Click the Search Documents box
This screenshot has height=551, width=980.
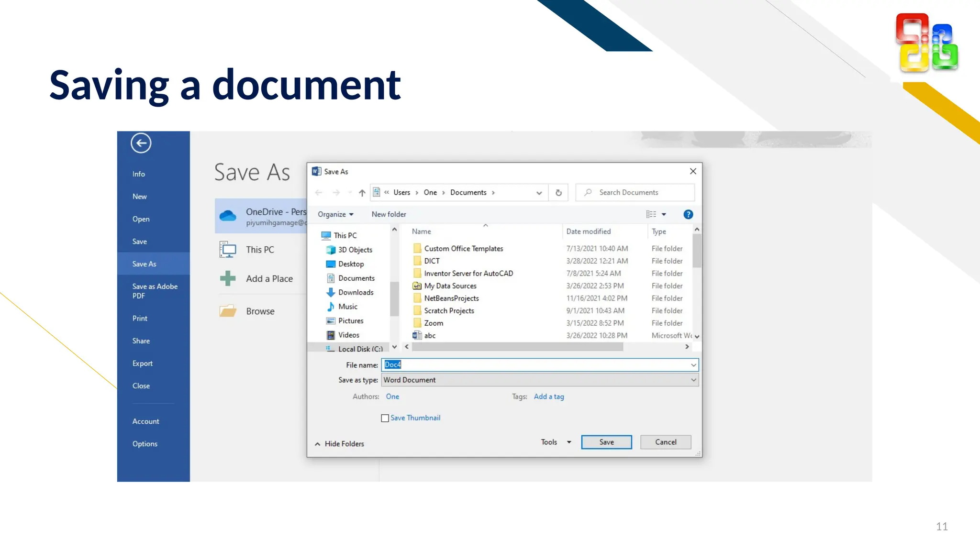coord(635,192)
